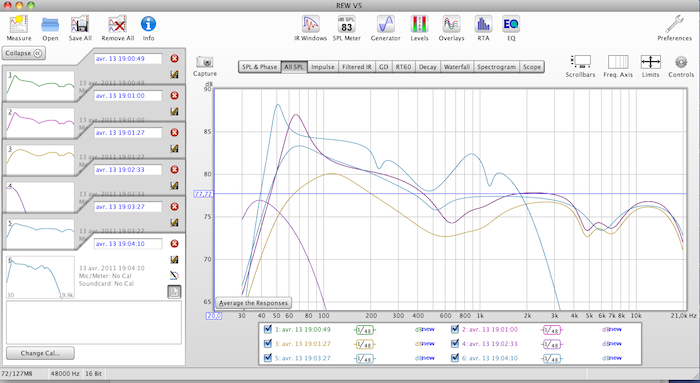Screen dimensions: 700x383
Task: Uncheck trace 6: avr. 13 19:04:10
Action: 455,358
